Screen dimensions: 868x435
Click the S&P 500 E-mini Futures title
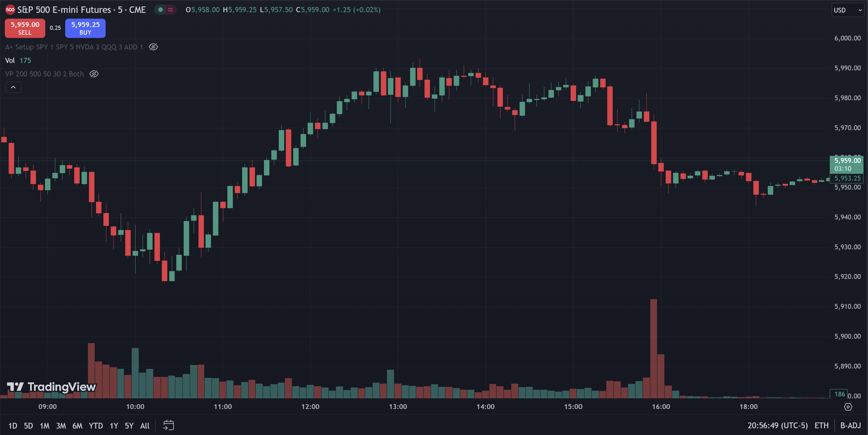point(81,10)
